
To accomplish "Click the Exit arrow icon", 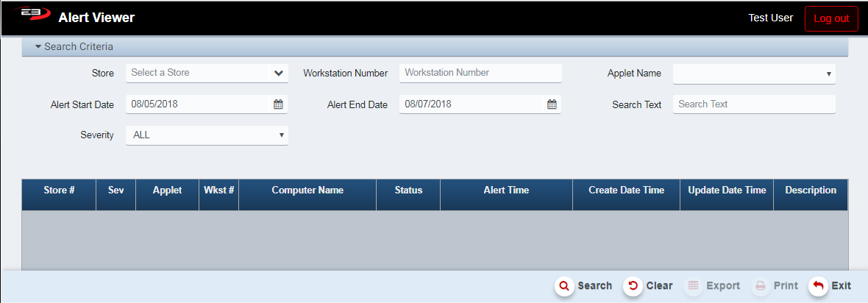I will pyautogui.click(x=817, y=286).
